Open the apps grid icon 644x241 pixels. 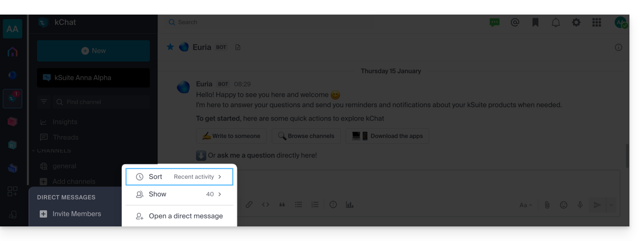(x=597, y=22)
